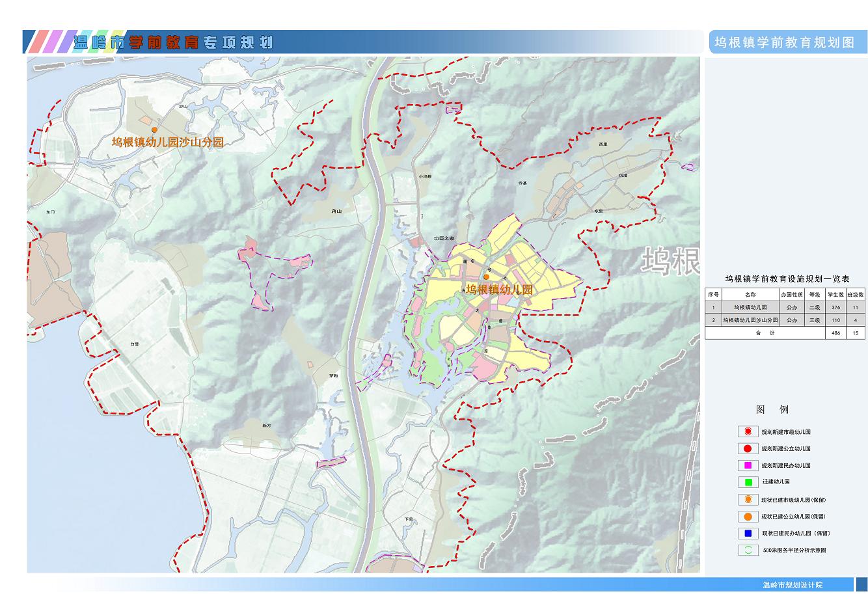The height and width of the screenshot is (611, 868).
Task: Click the red 规划新建市级幼儿园 legend icon
Action: click(x=748, y=431)
